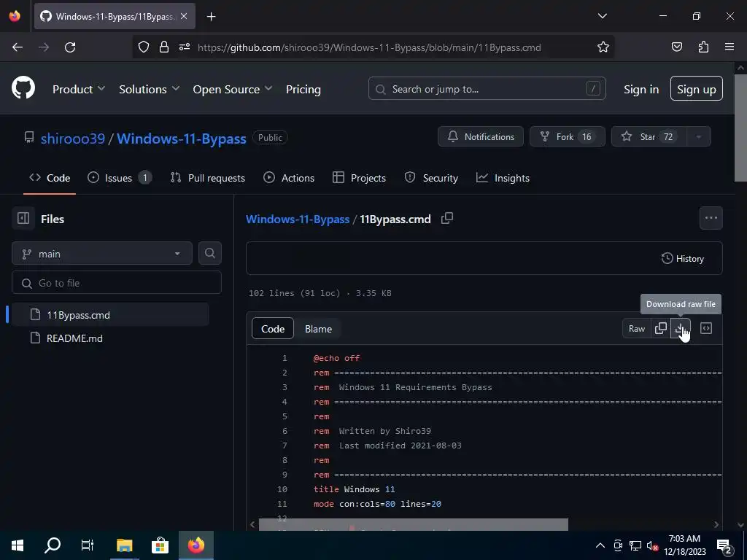Expand the Product menu
This screenshot has height=560, width=747.
[x=79, y=89]
